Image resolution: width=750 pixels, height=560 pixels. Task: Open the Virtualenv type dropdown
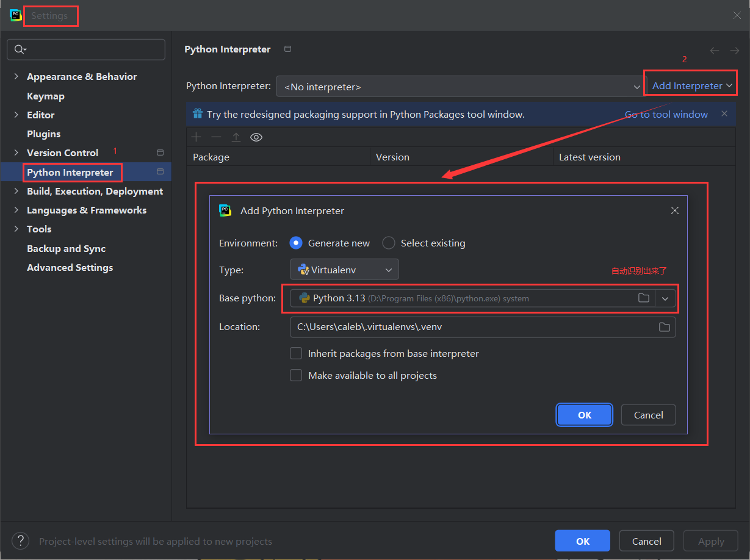[344, 269]
